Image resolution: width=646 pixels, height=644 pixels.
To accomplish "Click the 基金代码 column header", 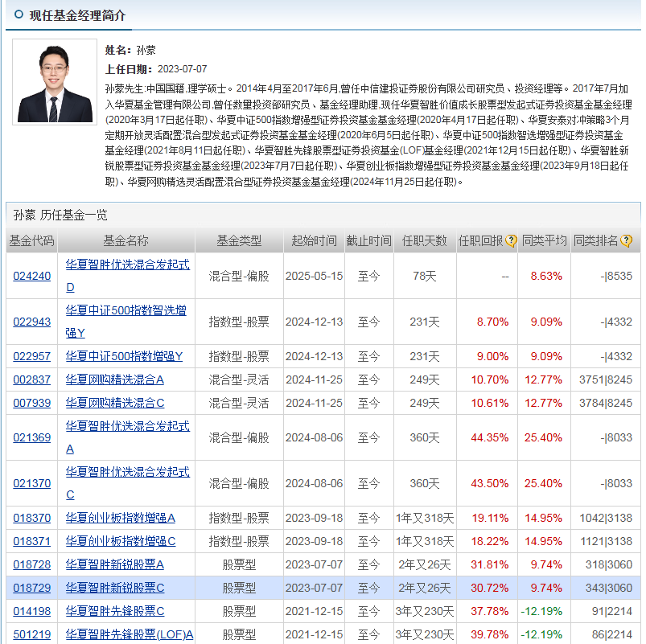I will [31, 240].
